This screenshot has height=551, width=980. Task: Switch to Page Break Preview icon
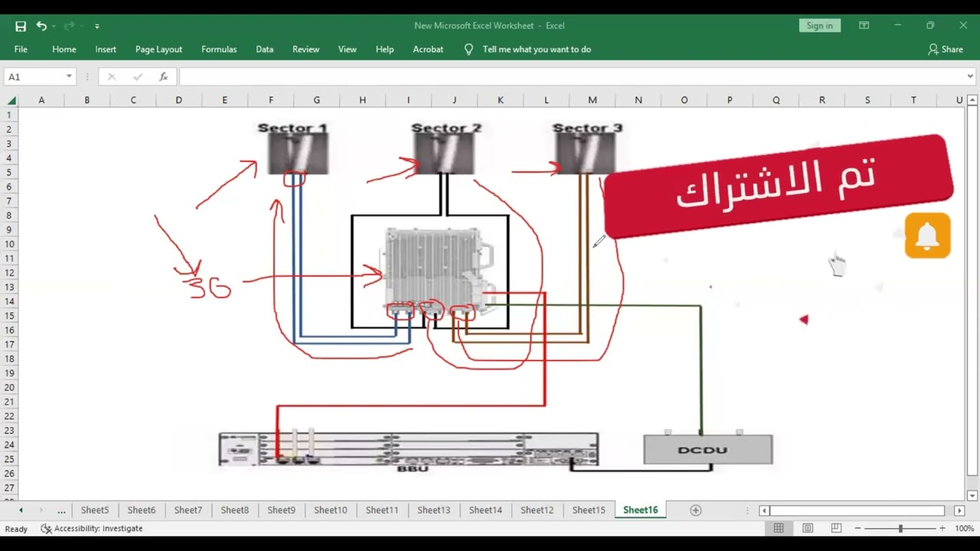point(836,529)
